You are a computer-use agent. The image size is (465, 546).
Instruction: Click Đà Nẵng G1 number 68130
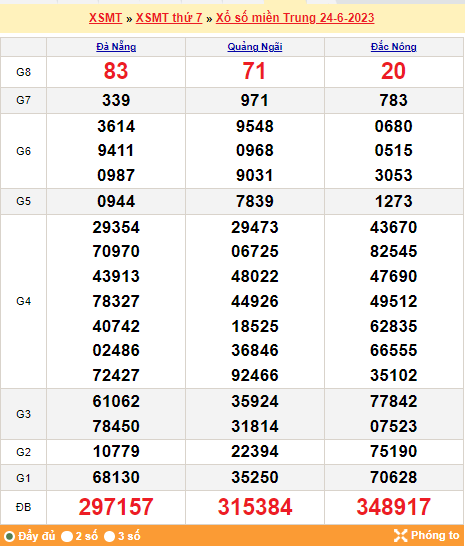click(116, 477)
